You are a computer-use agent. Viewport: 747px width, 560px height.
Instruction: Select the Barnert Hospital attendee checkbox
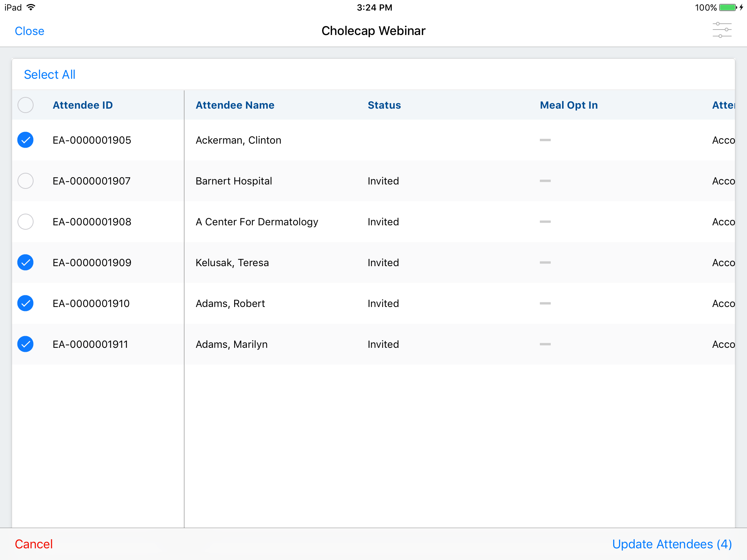pos(26,181)
